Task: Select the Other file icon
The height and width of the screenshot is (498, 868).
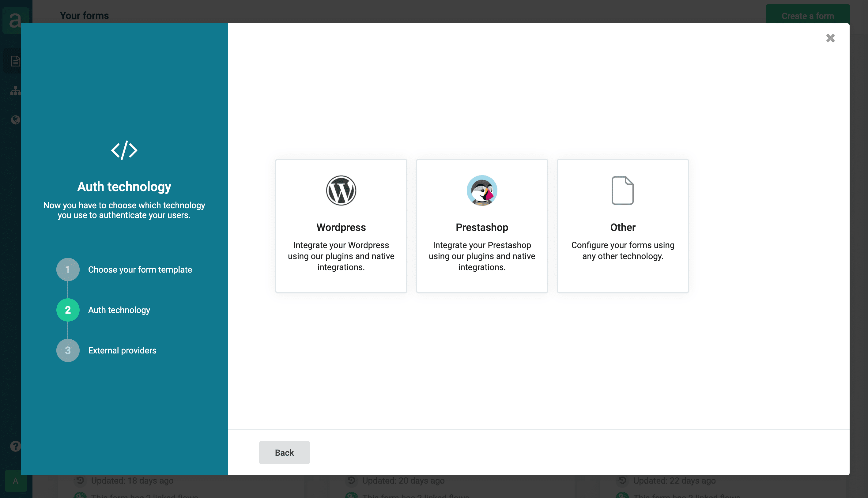Action: [622, 191]
